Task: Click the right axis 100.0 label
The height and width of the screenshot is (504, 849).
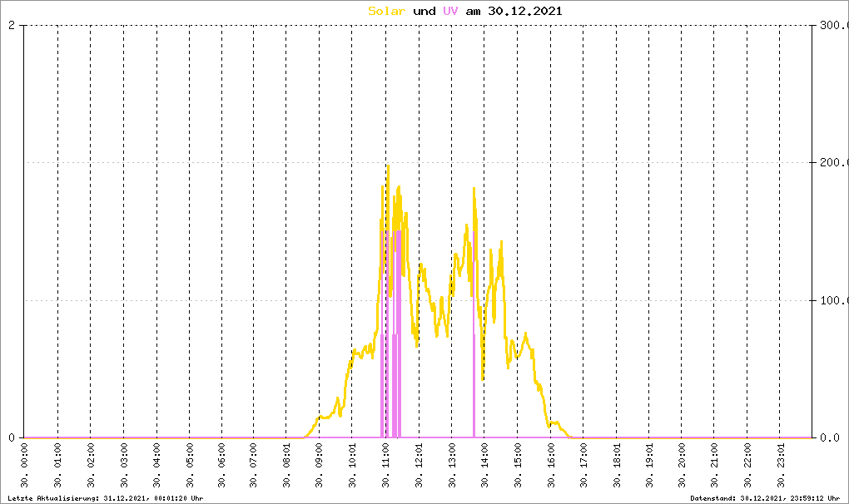Action: [832, 300]
